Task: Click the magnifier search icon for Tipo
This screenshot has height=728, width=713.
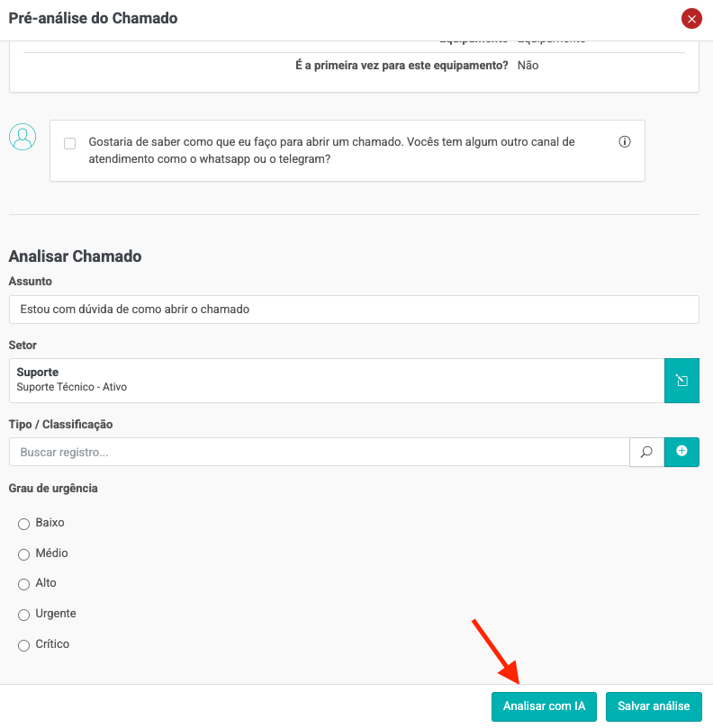Action: click(646, 452)
